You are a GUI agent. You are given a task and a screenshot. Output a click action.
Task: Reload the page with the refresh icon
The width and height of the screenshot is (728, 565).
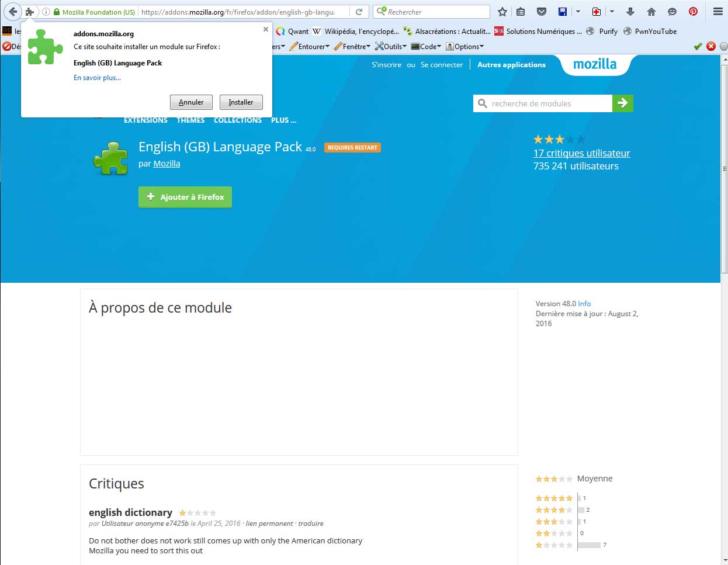[x=359, y=12]
